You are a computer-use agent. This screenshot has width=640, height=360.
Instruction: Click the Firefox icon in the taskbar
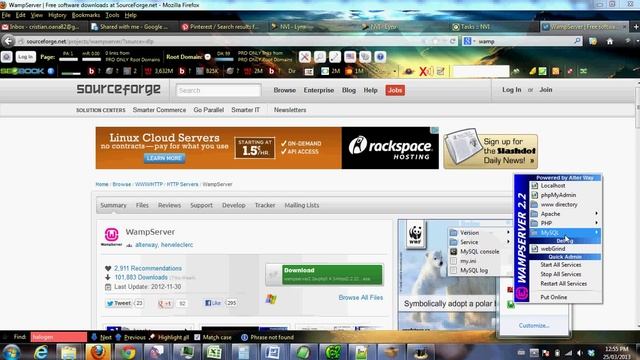click(x=98, y=352)
